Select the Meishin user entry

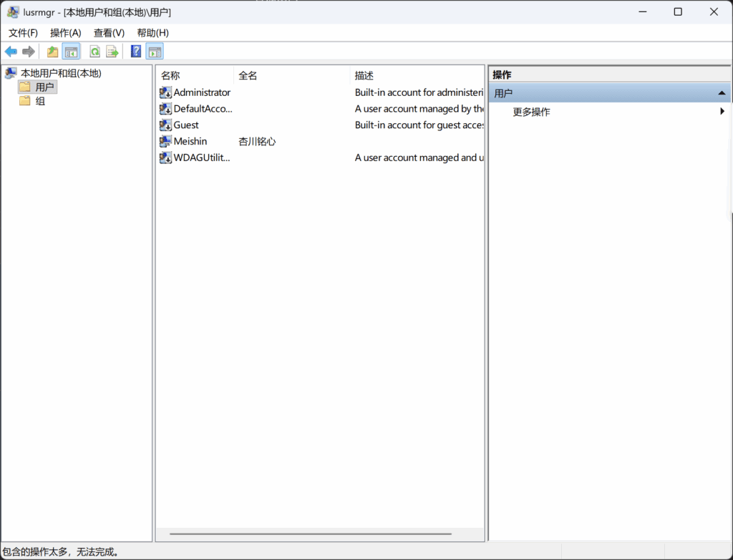[190, 142]
